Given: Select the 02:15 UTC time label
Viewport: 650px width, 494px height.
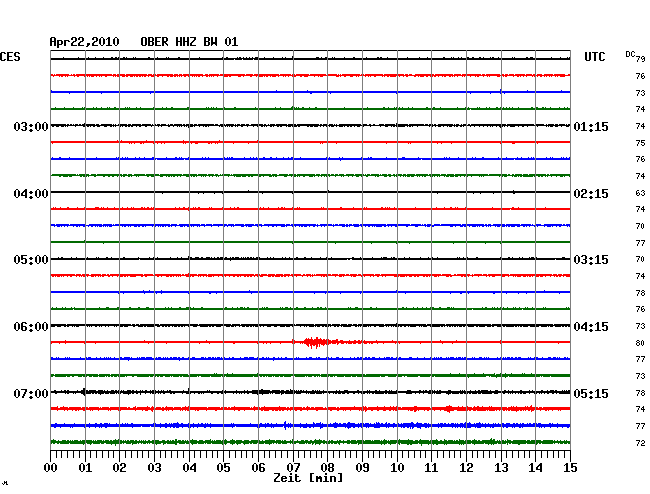Looking at the screenshot, I should click(x=591, y=194).
